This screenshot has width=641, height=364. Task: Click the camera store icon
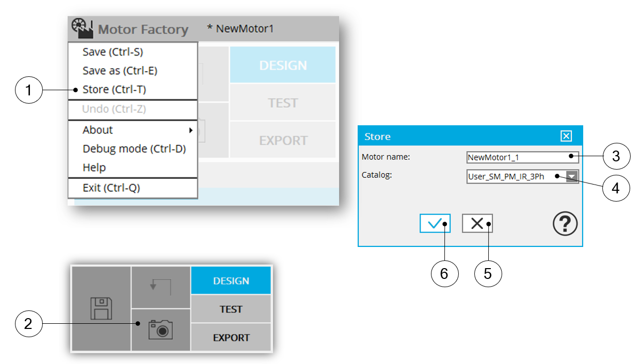[x=161, y=329]
